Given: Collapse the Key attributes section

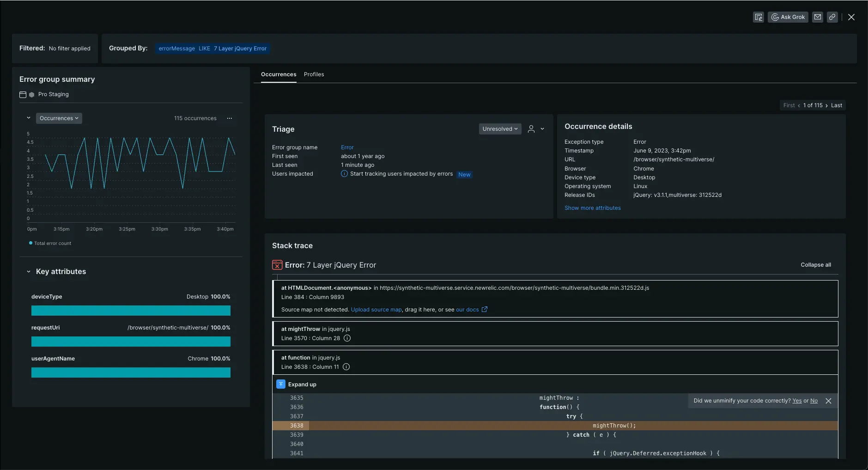Looking at the screenshot, I should 29,272.
